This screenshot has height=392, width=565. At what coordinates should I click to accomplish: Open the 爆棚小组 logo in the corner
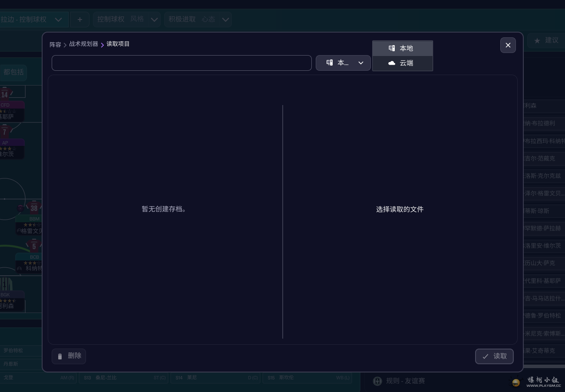516,382
